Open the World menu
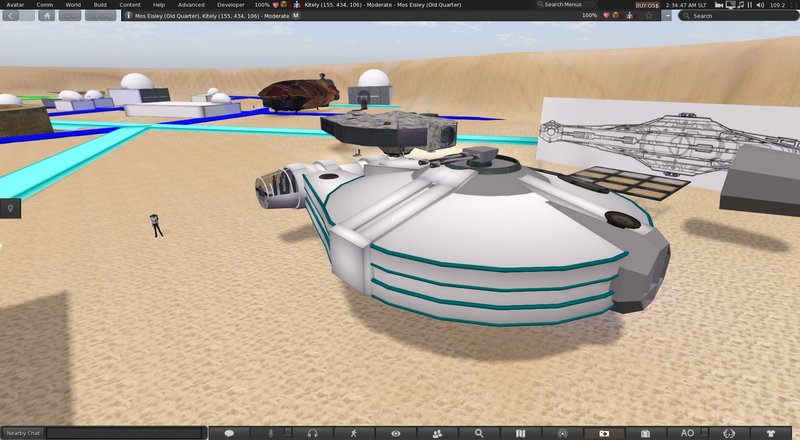Screen dimensions: 800x440 [73, 5]
